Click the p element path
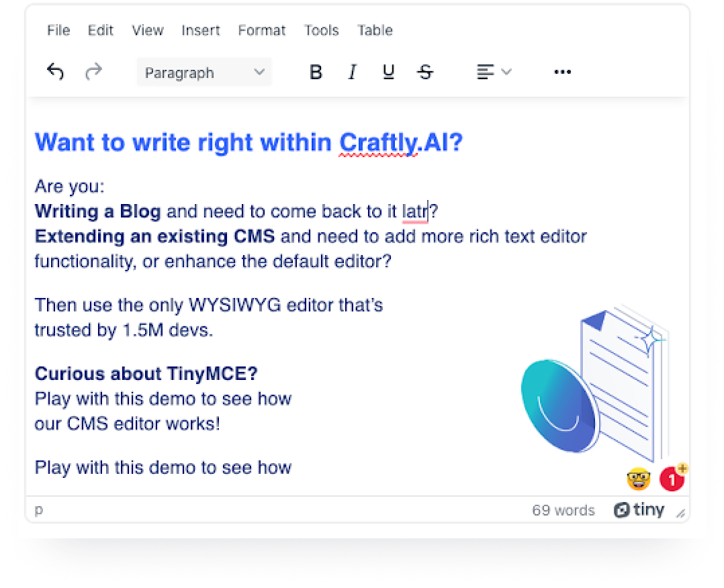Image resolution: width=724 pixels, height=588 pixels. click(39, 510)
